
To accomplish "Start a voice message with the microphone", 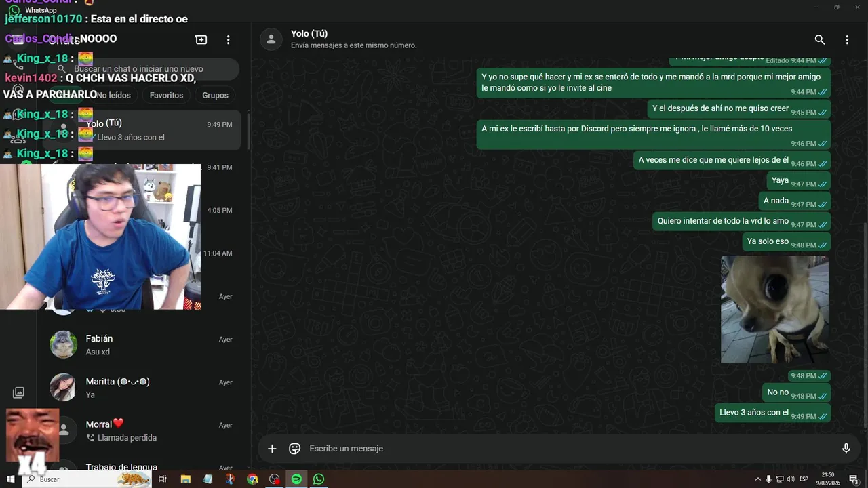I will (846, 449).
